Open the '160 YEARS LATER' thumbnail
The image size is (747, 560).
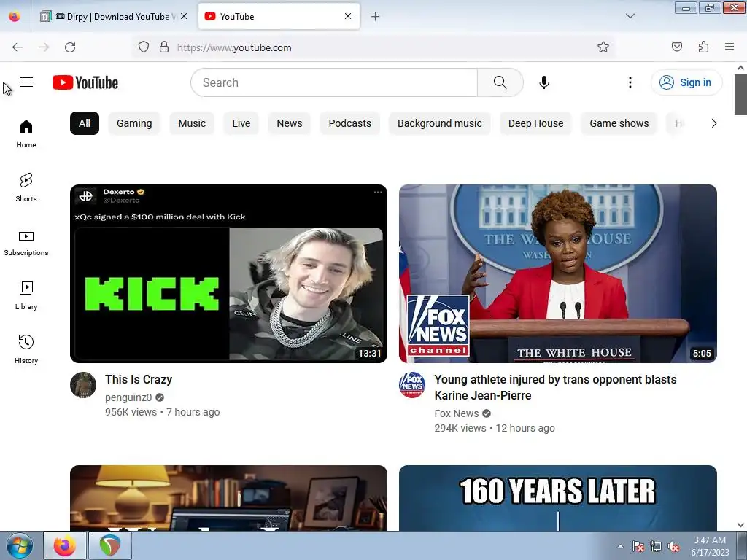(x=558, y=498)
